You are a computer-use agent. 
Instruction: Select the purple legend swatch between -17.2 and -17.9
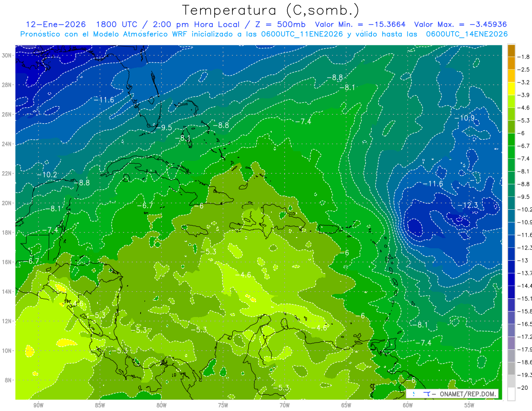pos(511,343)
